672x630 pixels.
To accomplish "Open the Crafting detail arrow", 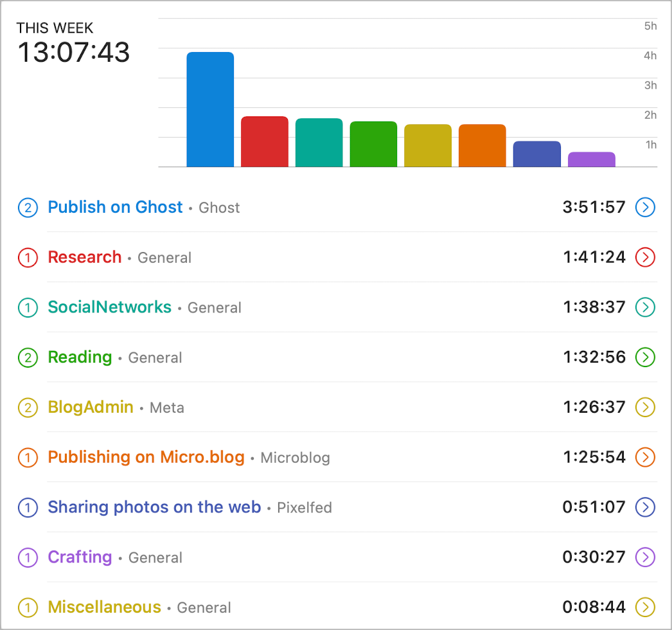I will click(x=645, y=557).
